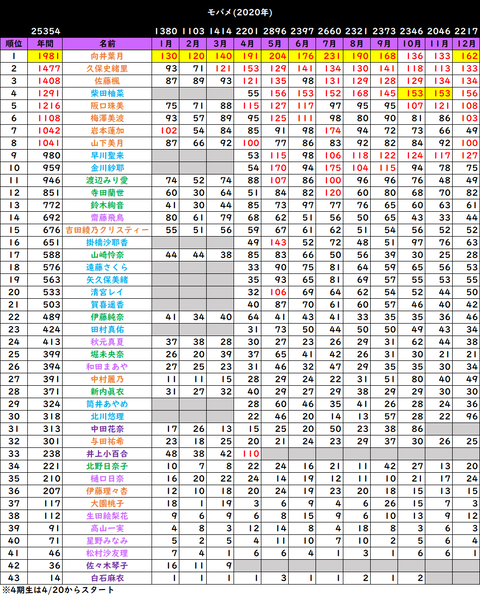Select the 順位 column header
The width and height of the screenshot is (480, 597).
coord(14,44)
